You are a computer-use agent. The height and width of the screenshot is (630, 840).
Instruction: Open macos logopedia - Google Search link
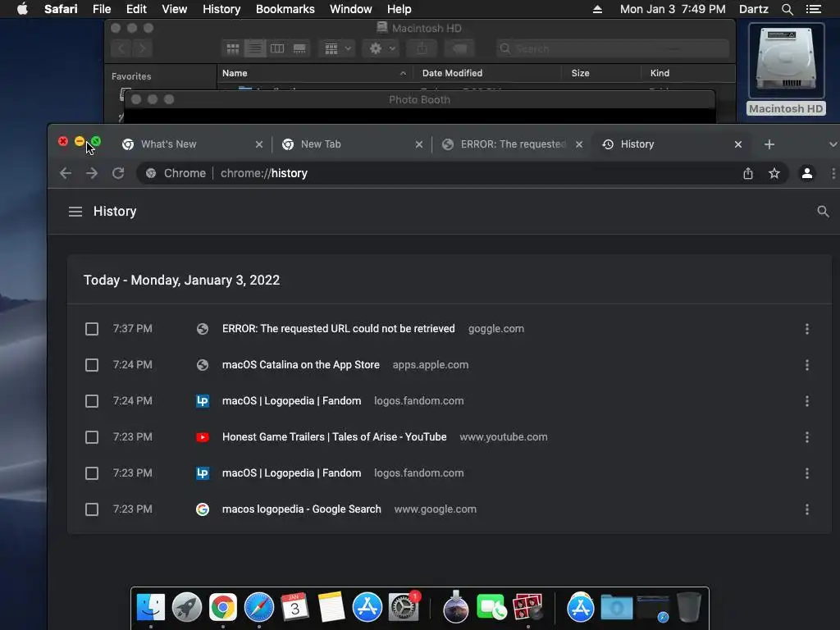(302, 509)
